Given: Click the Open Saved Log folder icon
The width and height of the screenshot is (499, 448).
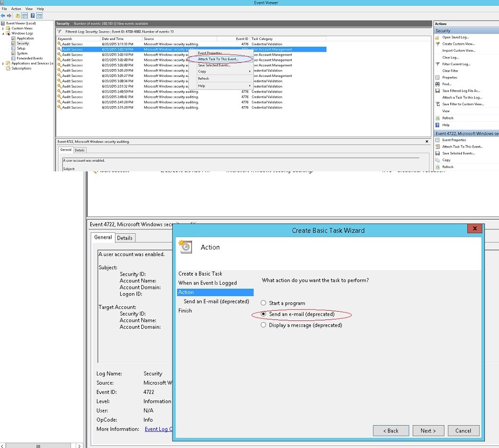Looking at the screenshot, I should 438,37.
